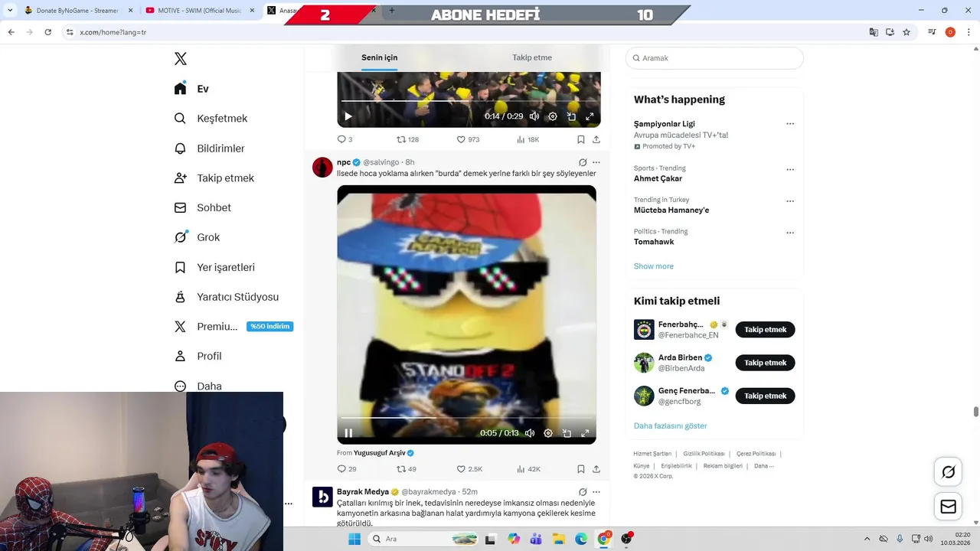Follow Fenerbahçe with Takip etmek button
The width and height of the screenshot is (980, 551).
(765, 330)
